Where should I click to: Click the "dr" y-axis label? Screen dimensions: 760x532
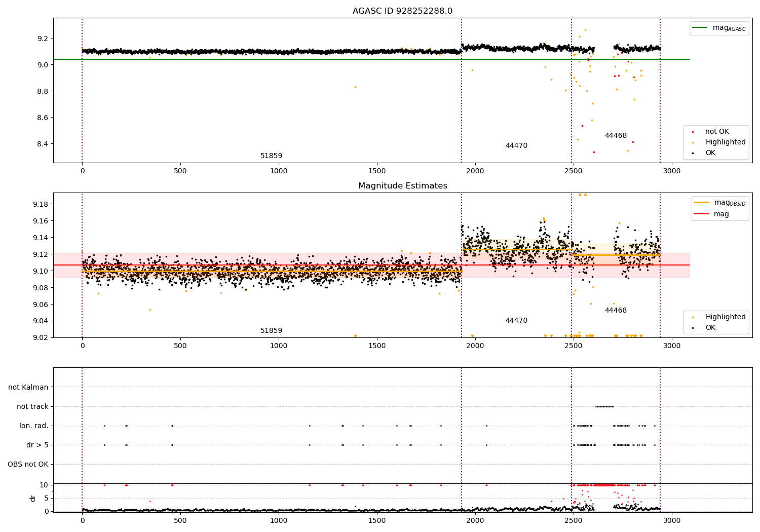pyautogui.click(x=33, y=498)
